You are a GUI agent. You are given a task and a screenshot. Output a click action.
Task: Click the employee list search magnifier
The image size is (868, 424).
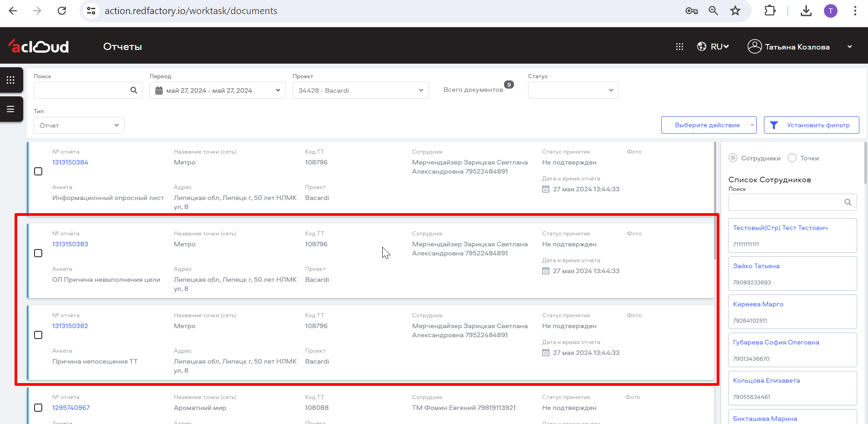pos(848,202)
